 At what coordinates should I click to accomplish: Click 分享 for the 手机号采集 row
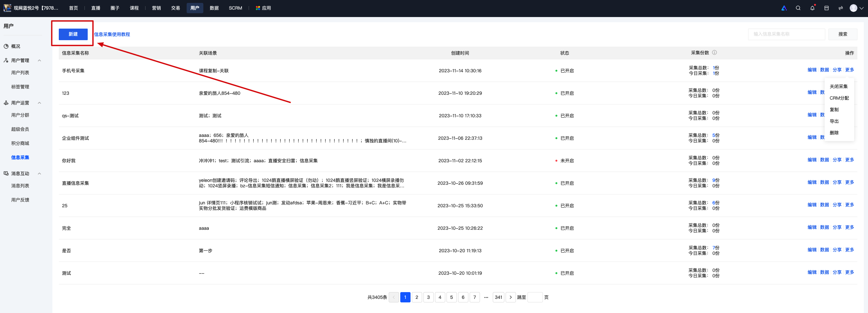pos(837,70)
